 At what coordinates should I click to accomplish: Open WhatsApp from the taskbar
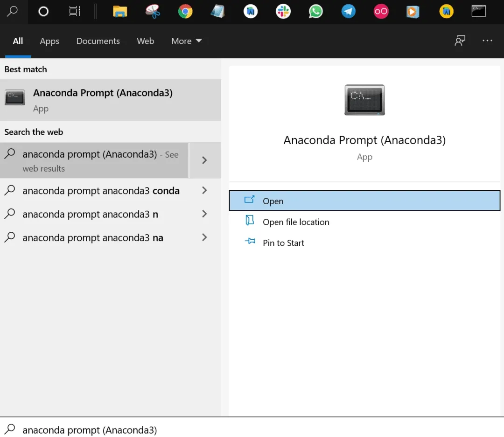pyautogui.click(x=315, y=12)
